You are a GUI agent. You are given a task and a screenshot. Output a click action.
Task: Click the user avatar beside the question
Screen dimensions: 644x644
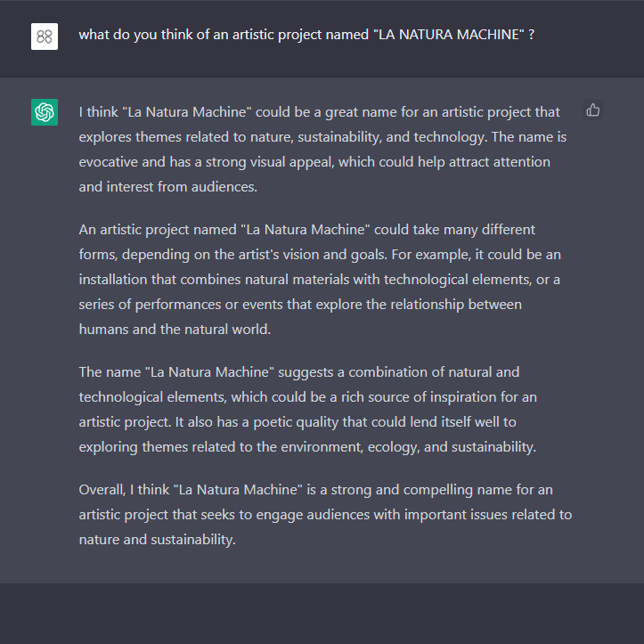point(45,37)
